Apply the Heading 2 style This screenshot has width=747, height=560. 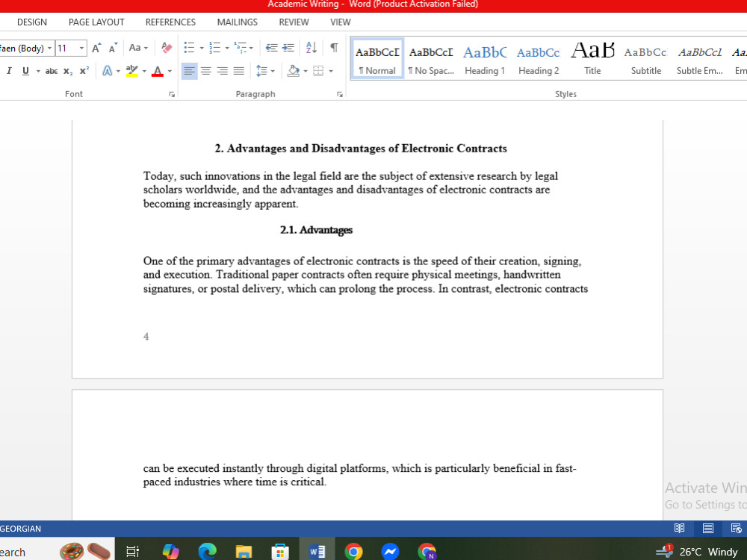pyautogui.click(x=539, y=58)
